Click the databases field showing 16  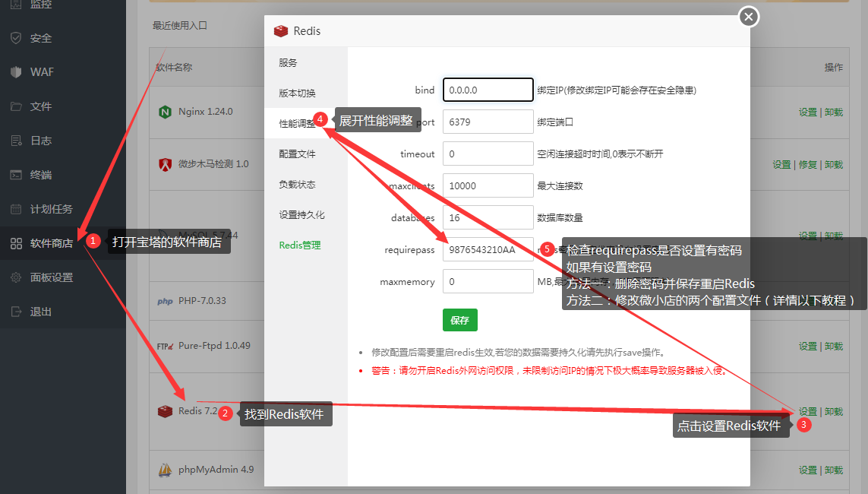(x=488, y=217)
